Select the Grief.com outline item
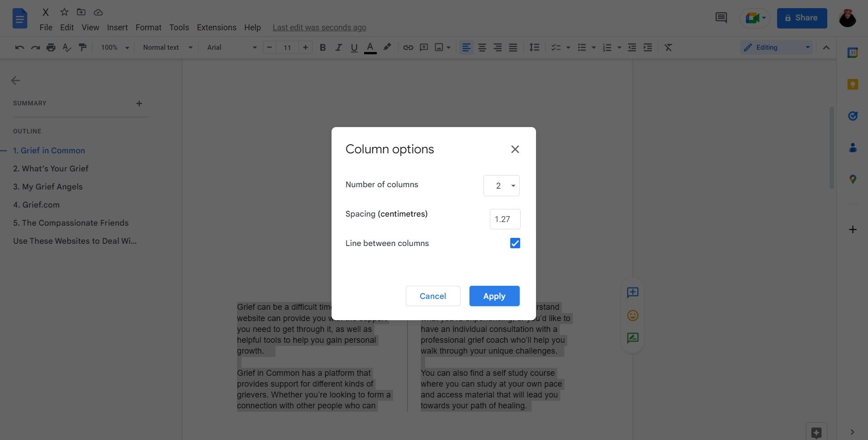 point(36,204)
